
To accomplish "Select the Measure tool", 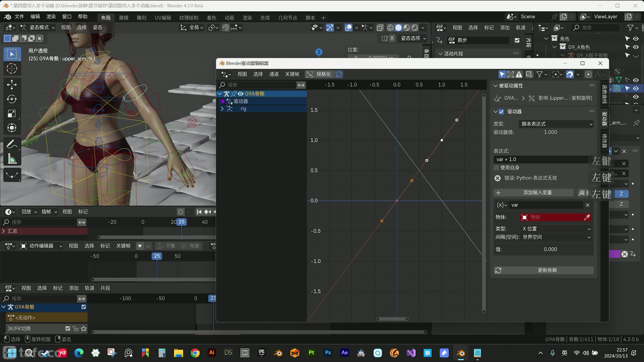I will click(12, 159).
